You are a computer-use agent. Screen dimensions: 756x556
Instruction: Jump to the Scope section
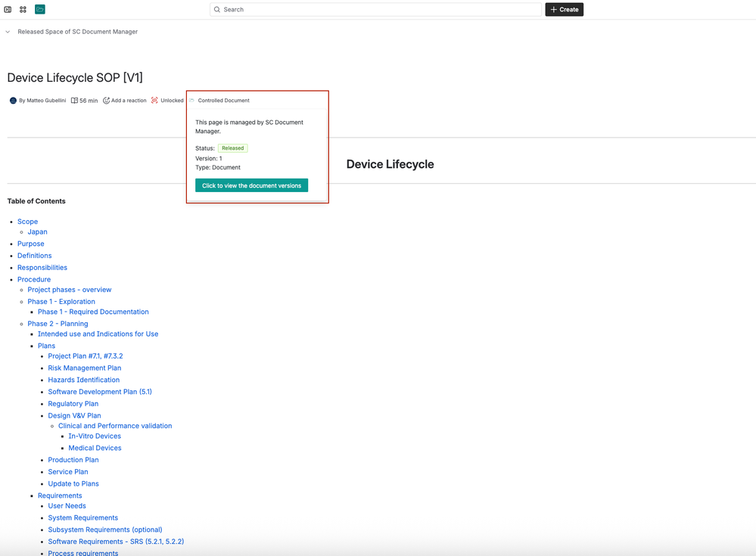coord(27,222)
